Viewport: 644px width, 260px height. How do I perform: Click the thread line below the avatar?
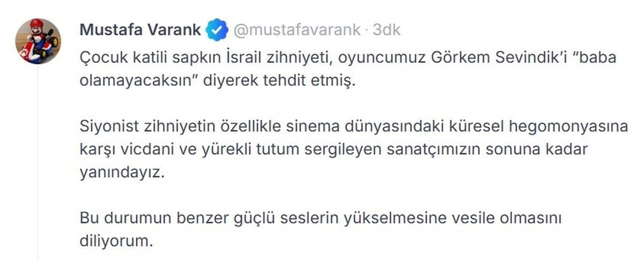[38, 161]
